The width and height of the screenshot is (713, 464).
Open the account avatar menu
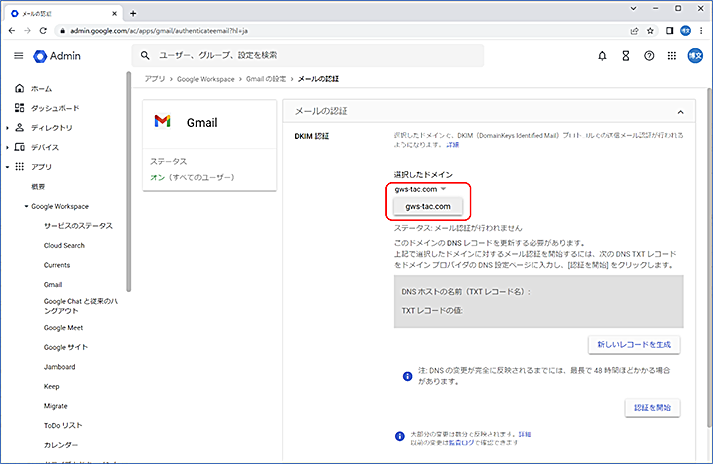[695, 55]
